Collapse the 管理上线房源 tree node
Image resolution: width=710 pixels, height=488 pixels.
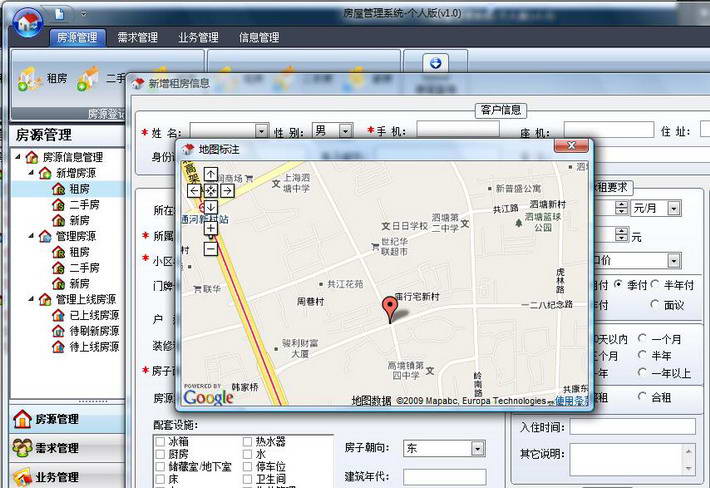31,299
